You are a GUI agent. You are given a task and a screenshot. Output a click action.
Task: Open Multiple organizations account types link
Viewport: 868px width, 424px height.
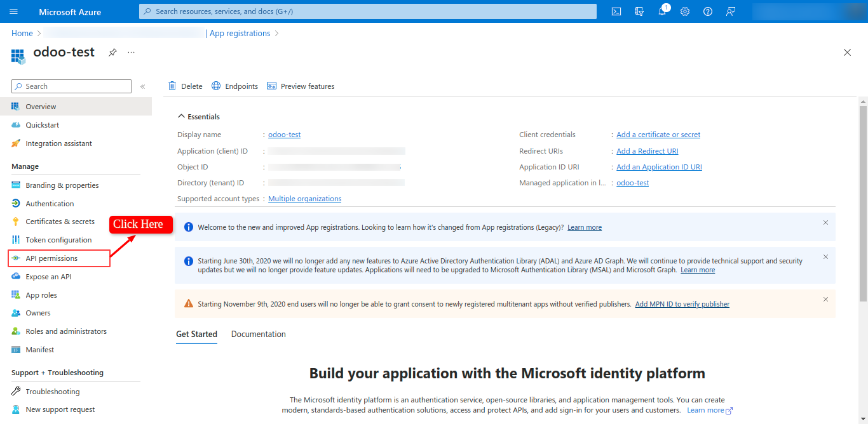tap(305, 199)
